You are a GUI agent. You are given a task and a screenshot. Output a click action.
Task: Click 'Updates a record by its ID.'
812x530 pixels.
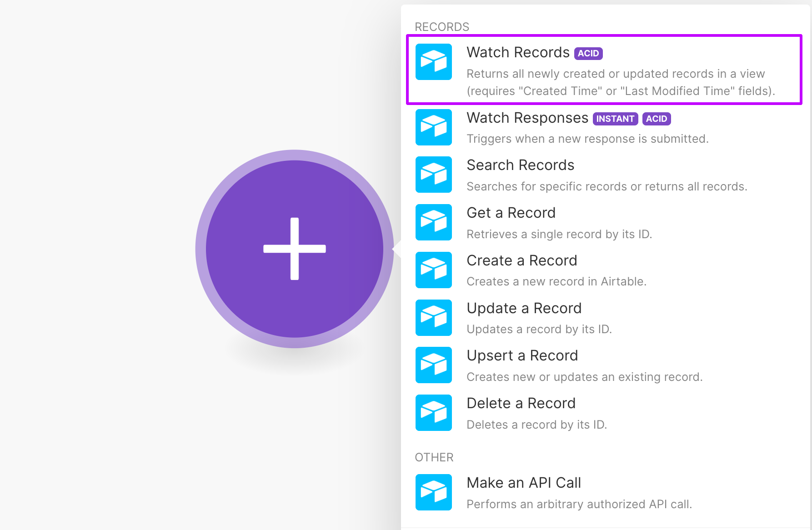(539, 329)
